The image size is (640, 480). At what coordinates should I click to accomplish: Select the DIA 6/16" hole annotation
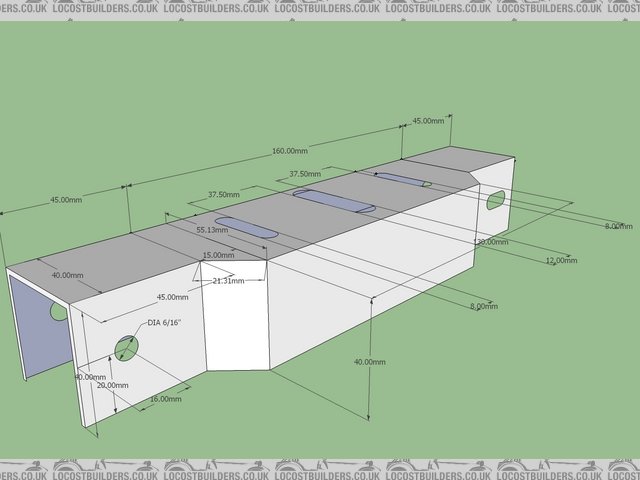pyautogui.click(x=167, y=322)
